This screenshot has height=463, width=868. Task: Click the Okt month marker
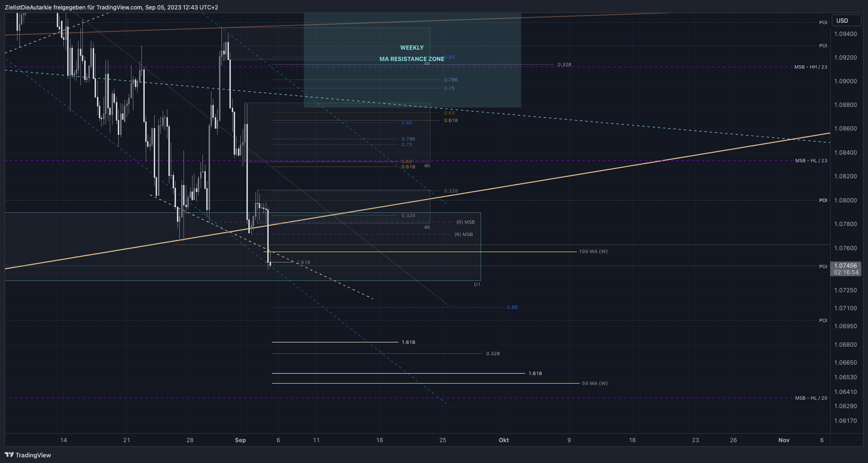(504, 440)
